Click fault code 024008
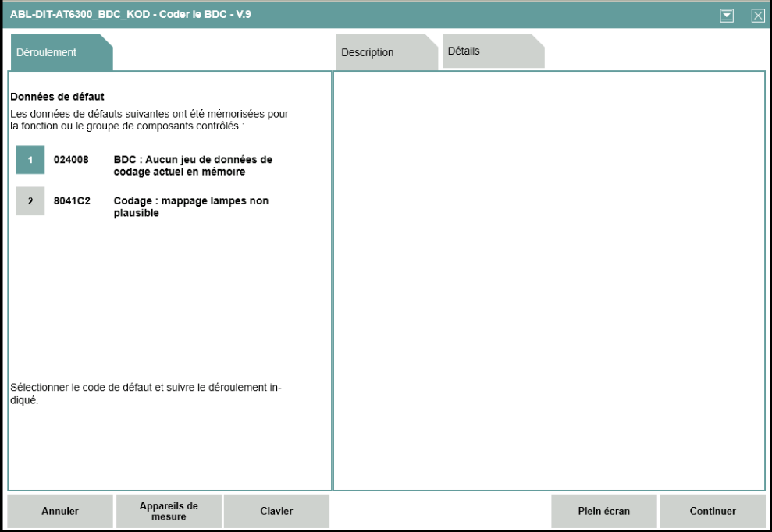This screenshot has height=532, width=772. pyautogui.click(x=71, y=159)
